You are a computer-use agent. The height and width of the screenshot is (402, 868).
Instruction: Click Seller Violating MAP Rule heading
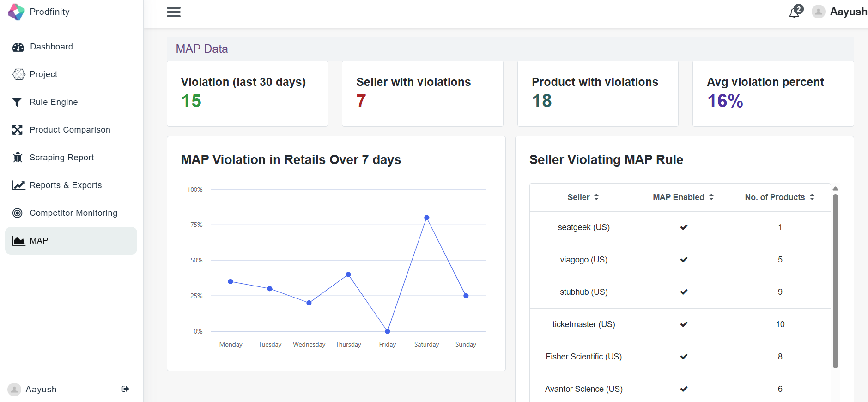coord(606,160)
